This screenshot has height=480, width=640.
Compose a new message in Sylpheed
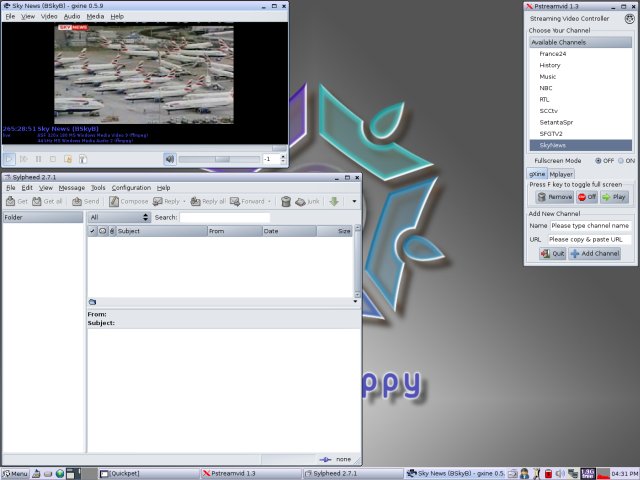point(128,201)
